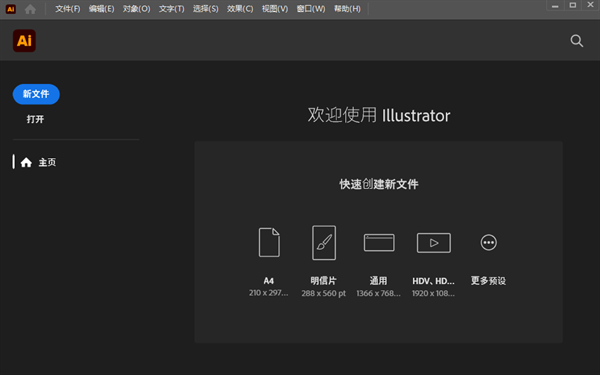Open the 文件(F) menu
The width and height of the screenshot is (600, 375).
coord(68,9)
